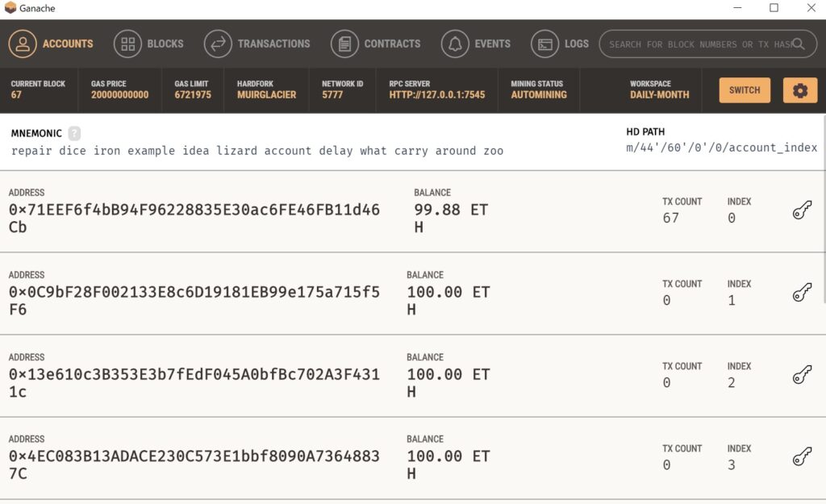826x504 pixels.
Task: Show private key for account index 3
Action: point(802,456)
